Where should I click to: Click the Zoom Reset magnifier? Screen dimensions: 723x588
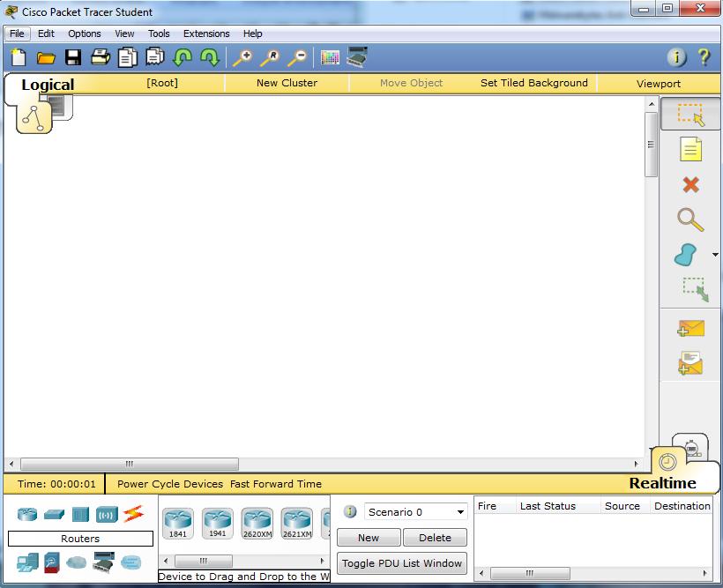270,58
